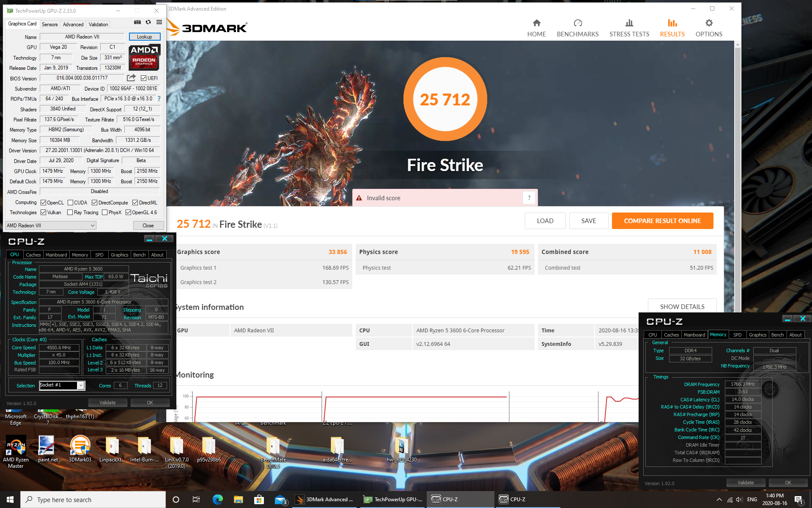Click COMPARE RESULT ONLINE

(x=662, y=221)
